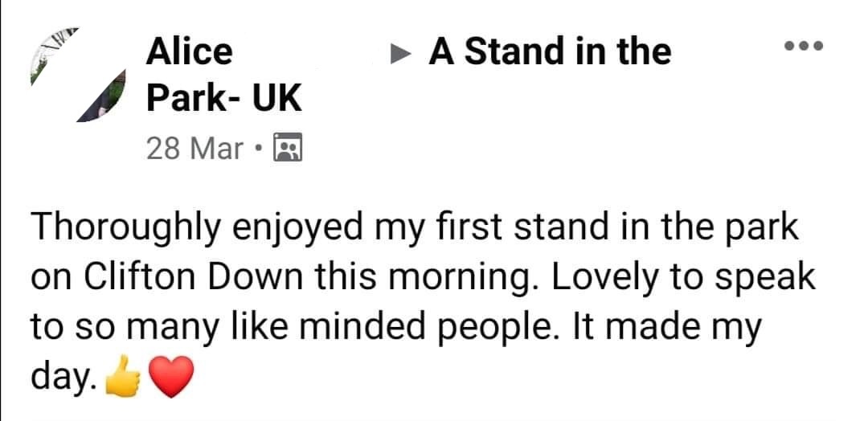The width and height of the screenshot is (868, 421).
Task: Click the group members privacy icon
Action: 287,149
